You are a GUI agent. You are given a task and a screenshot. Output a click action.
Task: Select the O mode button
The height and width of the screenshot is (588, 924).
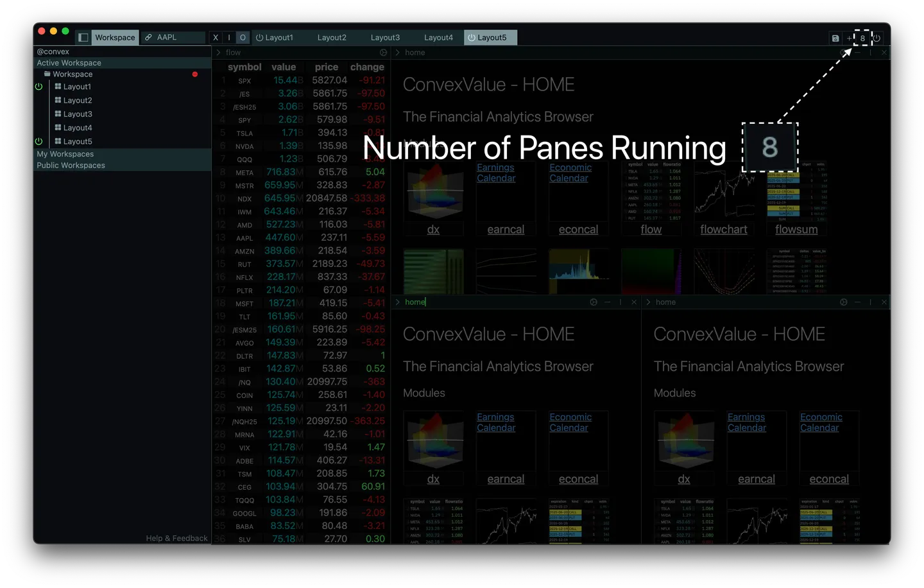[243, 38]
